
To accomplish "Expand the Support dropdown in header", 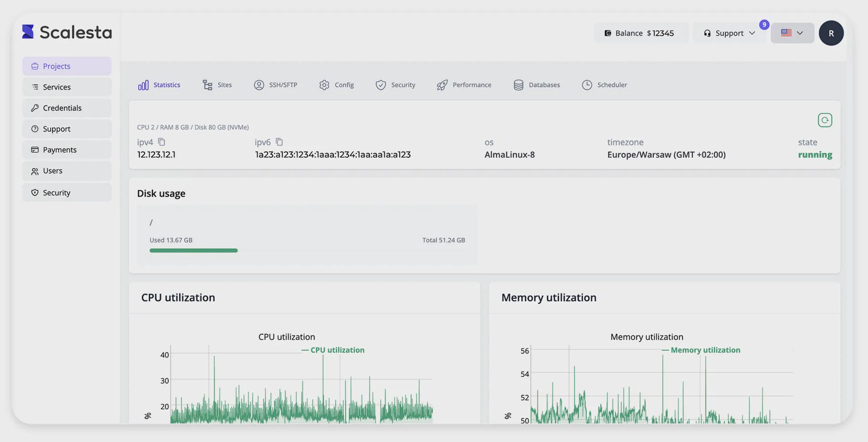I will (x=729, y=33).
